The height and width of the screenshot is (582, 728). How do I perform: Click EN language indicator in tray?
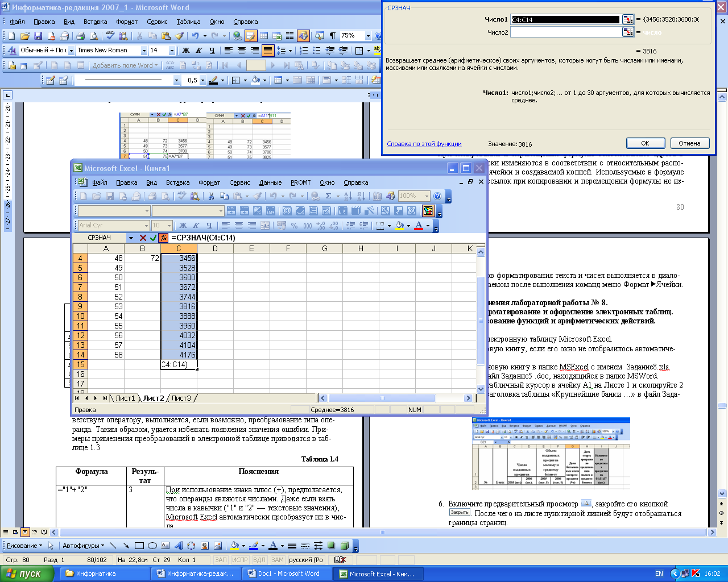point(659,573)
